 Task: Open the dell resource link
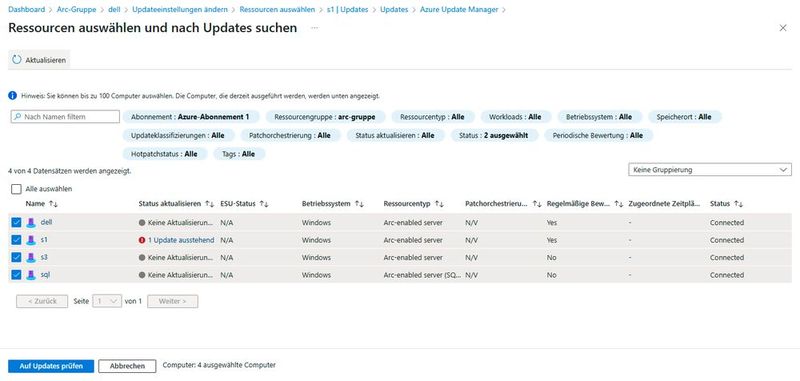click(x=46, y=222)
